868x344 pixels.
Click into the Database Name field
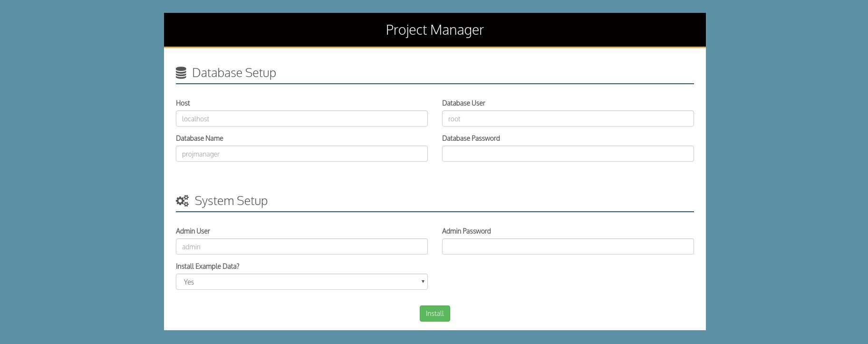tap(301, 154)
